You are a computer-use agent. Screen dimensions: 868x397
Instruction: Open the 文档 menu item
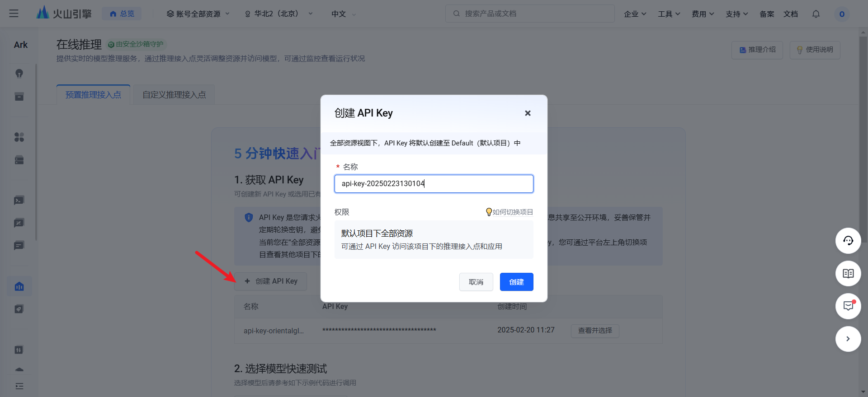pyautogui.click(x=791, y=14)
